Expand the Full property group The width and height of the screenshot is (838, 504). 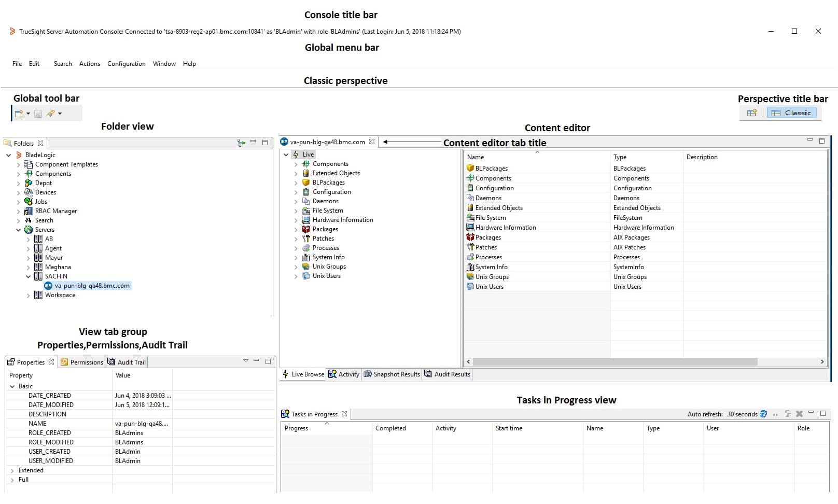pyautogui.click(x=12, y=480)
